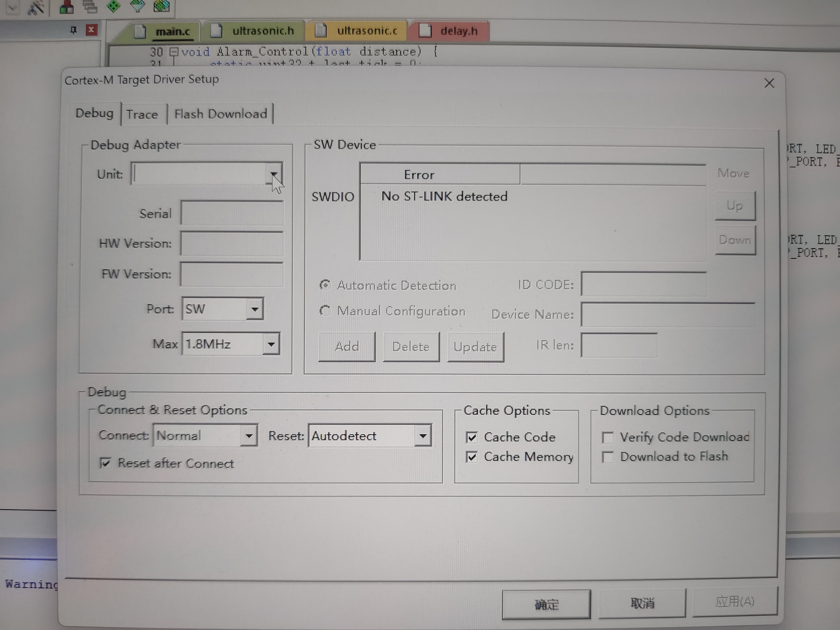This screenshot has height=630, width=840.
Task: Click the green diamond Run-Time Environment icon
Action: click(x=114, y=6)
